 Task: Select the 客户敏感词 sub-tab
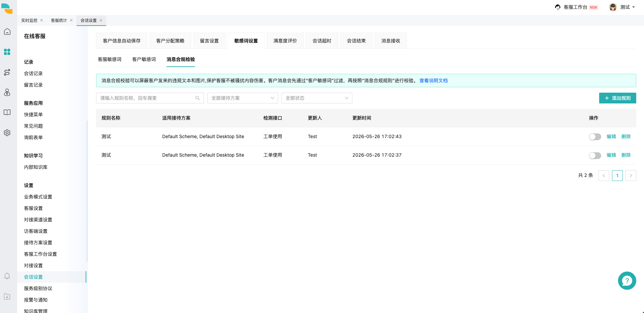pyautogui.click(x=144, y=59)
